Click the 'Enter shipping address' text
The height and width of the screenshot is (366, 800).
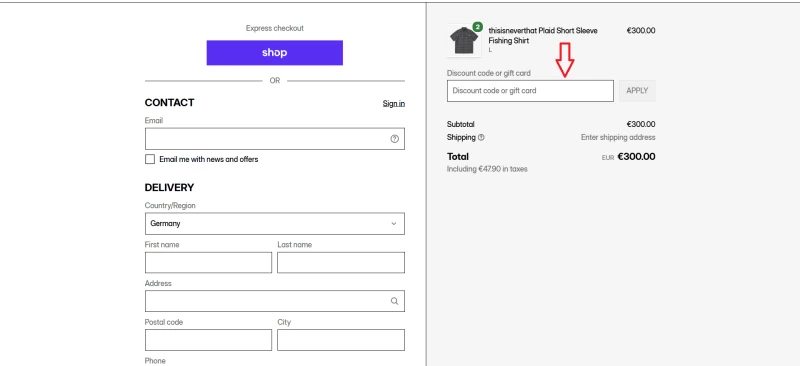click(618, 137)
